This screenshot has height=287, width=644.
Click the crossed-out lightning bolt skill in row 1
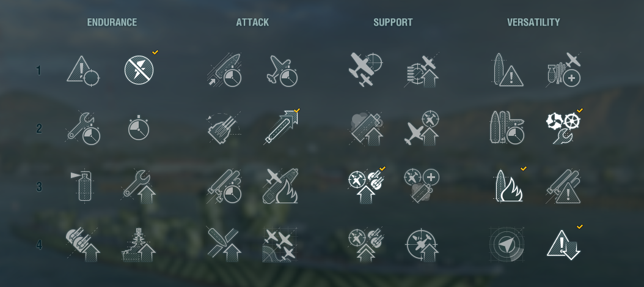pos(139,70)
